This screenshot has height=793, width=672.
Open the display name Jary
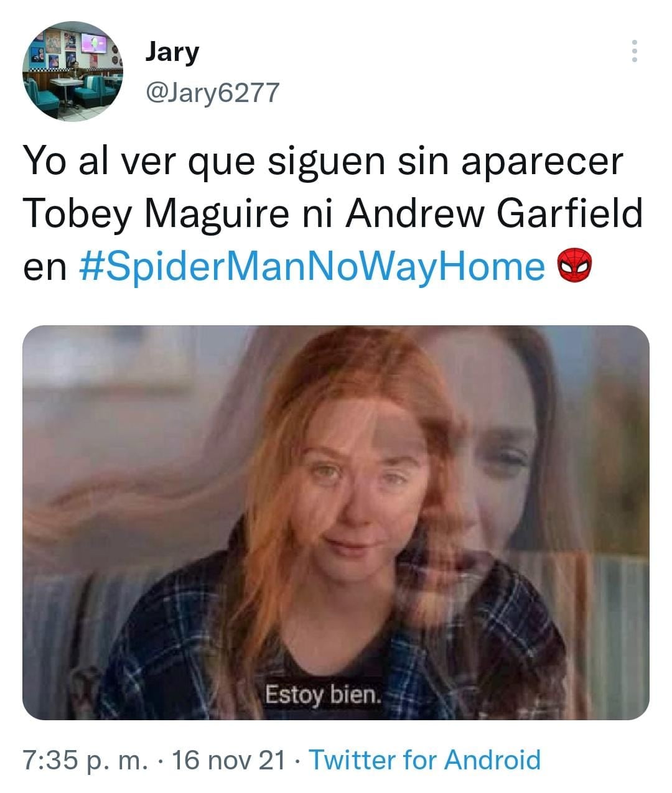point(172,52)
